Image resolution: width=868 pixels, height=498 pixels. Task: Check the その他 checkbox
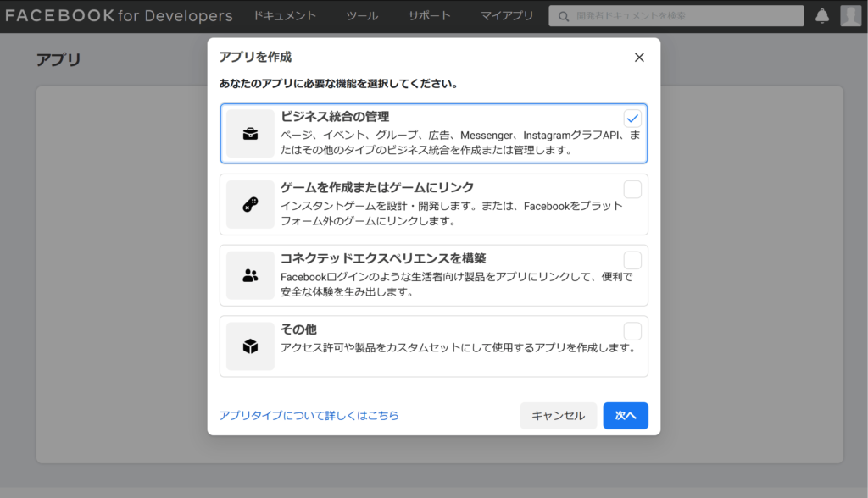click(x=632, y=331)
